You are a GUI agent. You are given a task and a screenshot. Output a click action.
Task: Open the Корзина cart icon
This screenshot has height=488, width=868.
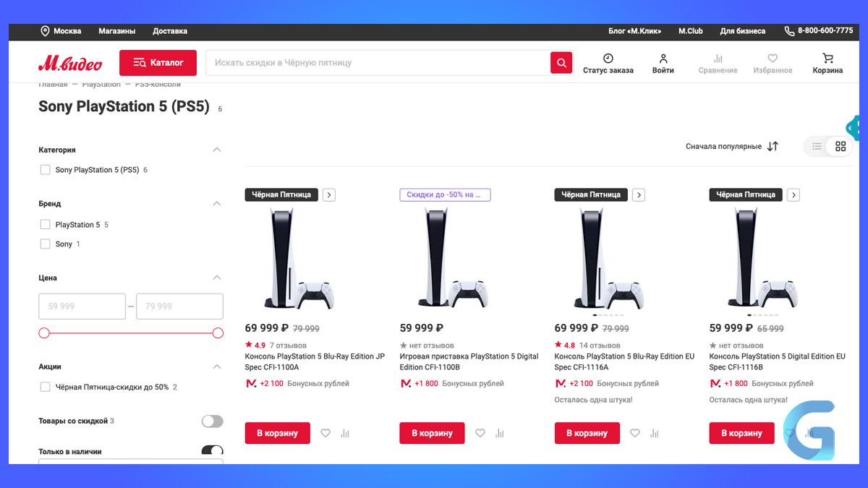click(827, 59)
